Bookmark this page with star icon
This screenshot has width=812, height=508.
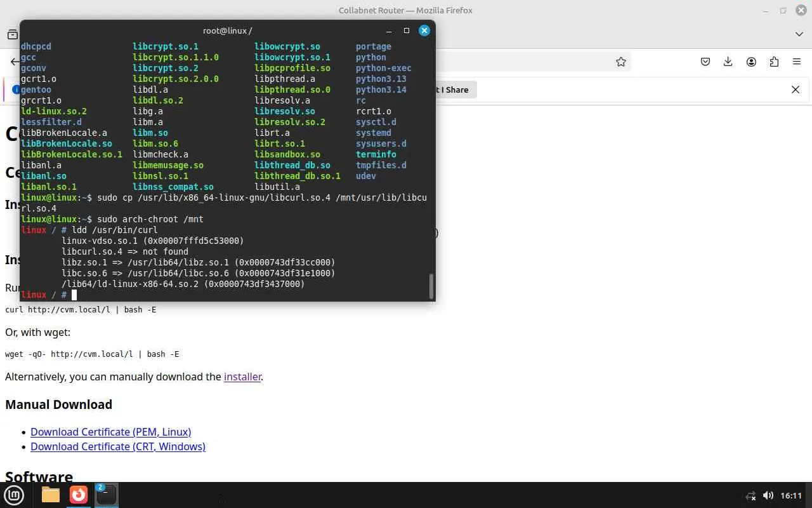coord(621,62)
